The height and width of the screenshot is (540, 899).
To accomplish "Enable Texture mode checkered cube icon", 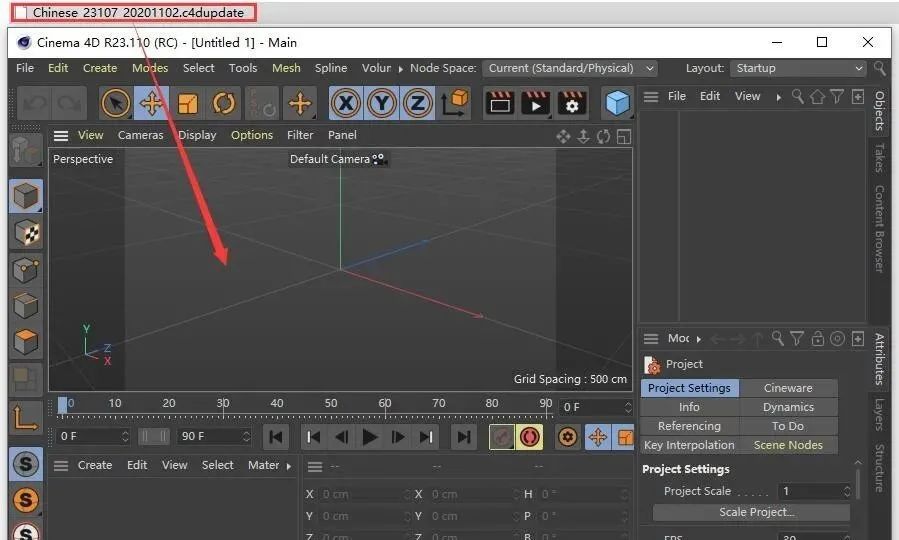I will (x=26, y=233).
